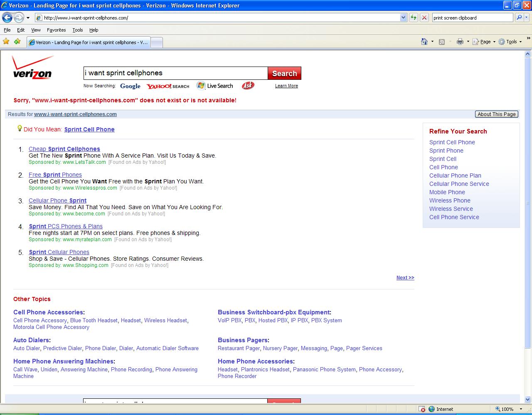Refine search with Cellular Phone Plan
This screenshot has width=532, height=415.
tap(455, 175)
